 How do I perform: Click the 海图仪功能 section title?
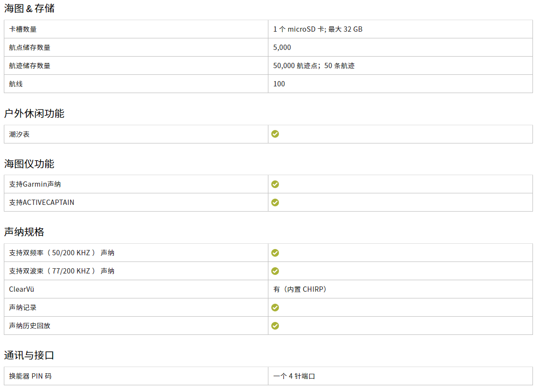pyautogui.click(x=29, y=164)
